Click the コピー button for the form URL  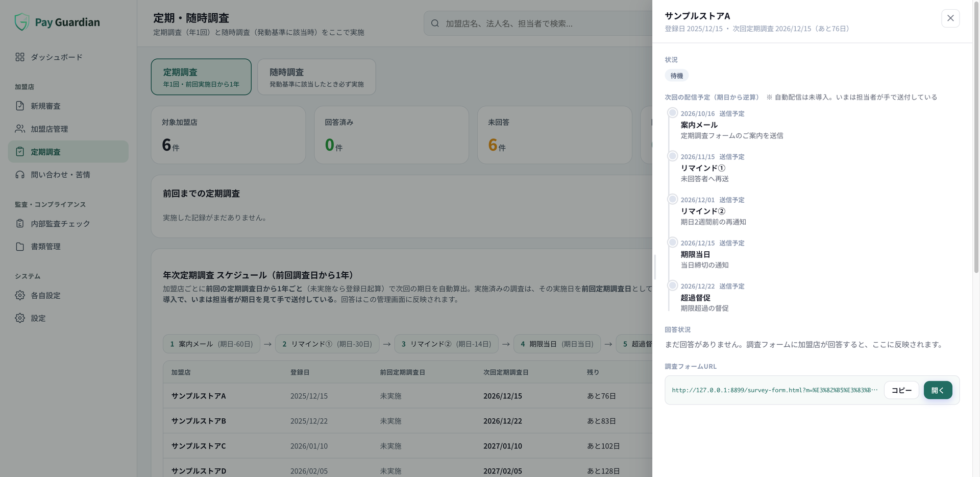901,390
